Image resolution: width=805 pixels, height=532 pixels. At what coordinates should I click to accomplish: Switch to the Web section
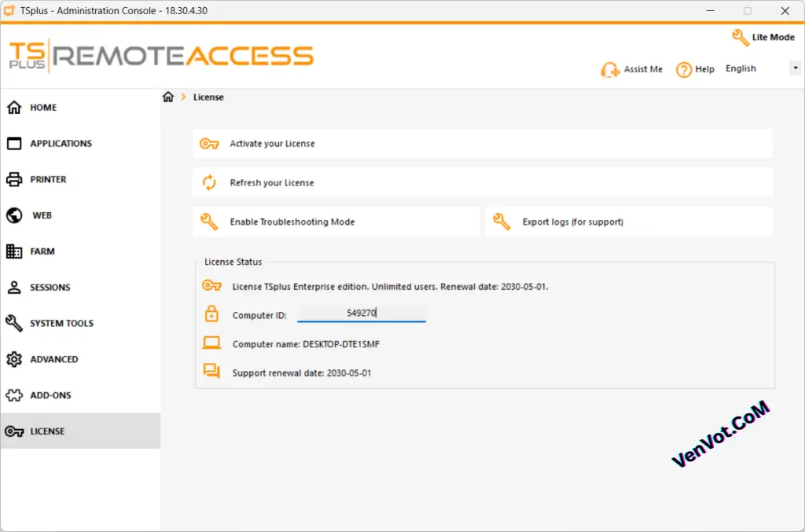pyautogui.click(x=81, y=215)
